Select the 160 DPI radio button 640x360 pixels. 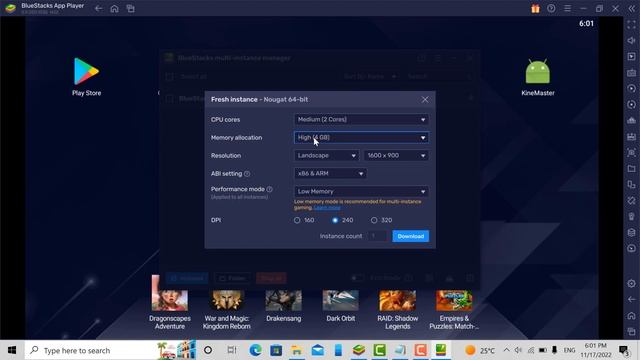point(297,220)
